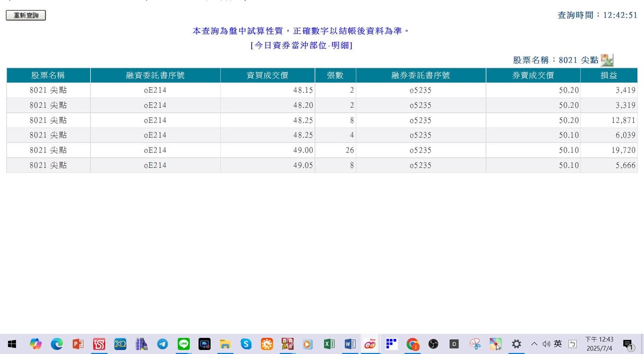This screenshot has height=354, width=644.
Task: Open LINE from the taskbar
Action: 183,344
